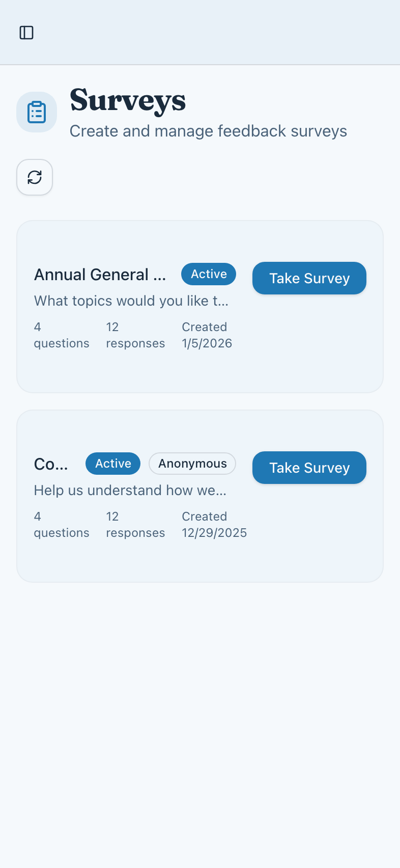
Task: Open the truncated survey title starting with Co
Action: [x=50, y=464]
